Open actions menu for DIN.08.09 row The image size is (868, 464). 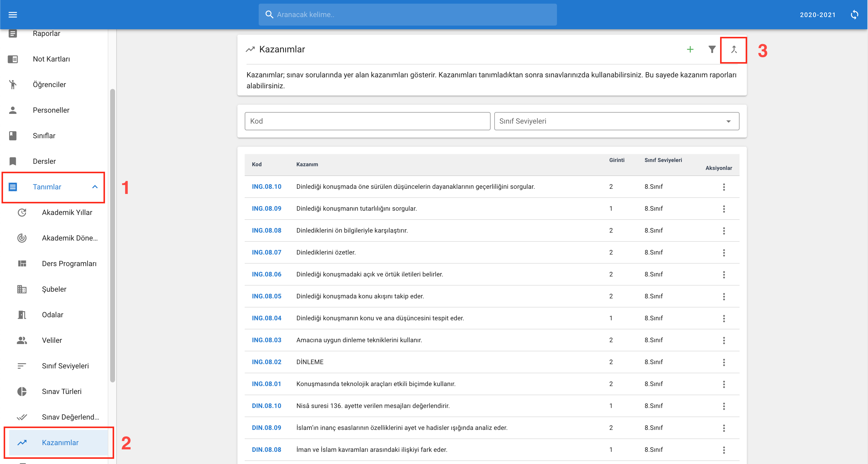(x=723, y=428)
